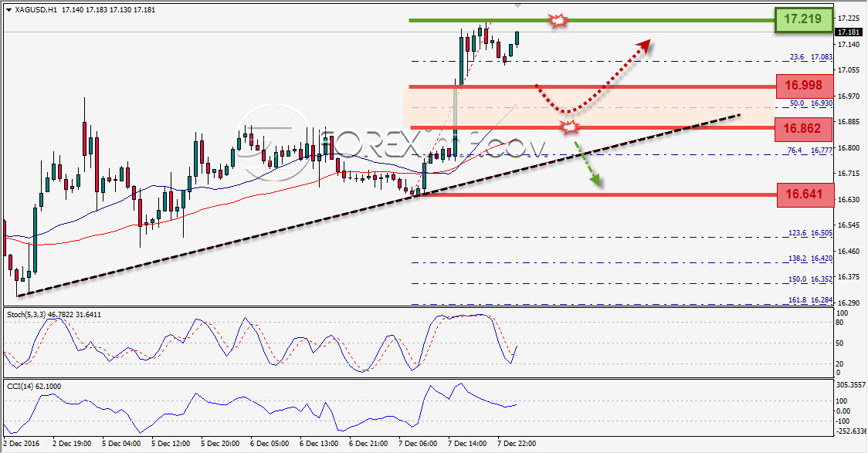Screen dimensions: 868x453
Task: Click the 6 Dec 21:00 time label
Action: click(368, 444)
